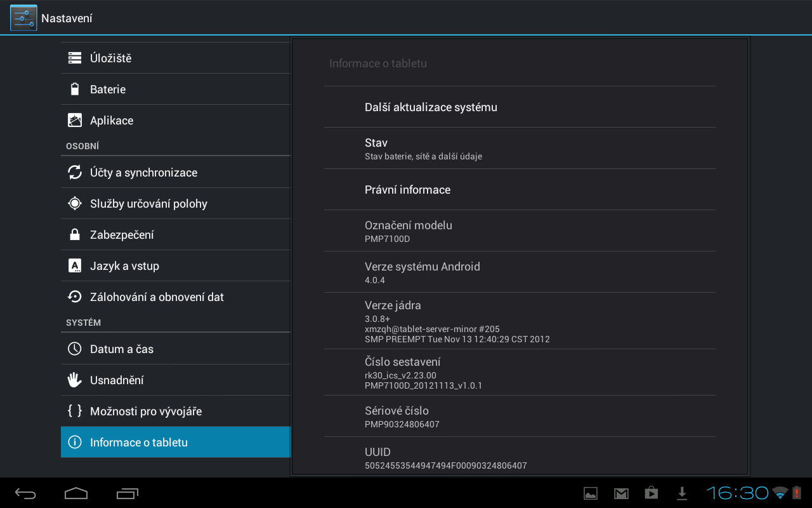Tap Další aktualizace systému
Viewport: 812px width, 508px height.
[x=519, y=107]
